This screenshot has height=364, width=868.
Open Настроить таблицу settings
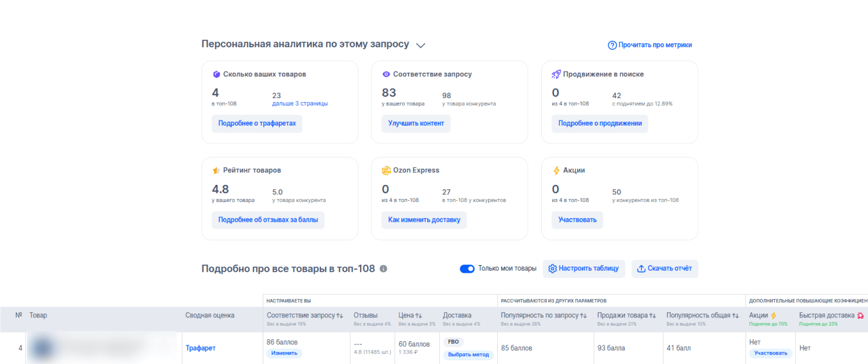(584, 268)
